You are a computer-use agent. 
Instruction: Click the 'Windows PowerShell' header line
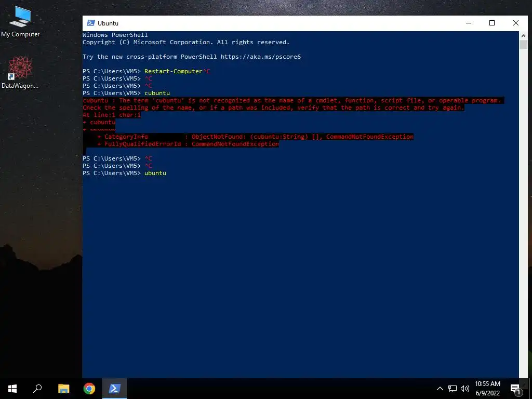coord(115,35)
